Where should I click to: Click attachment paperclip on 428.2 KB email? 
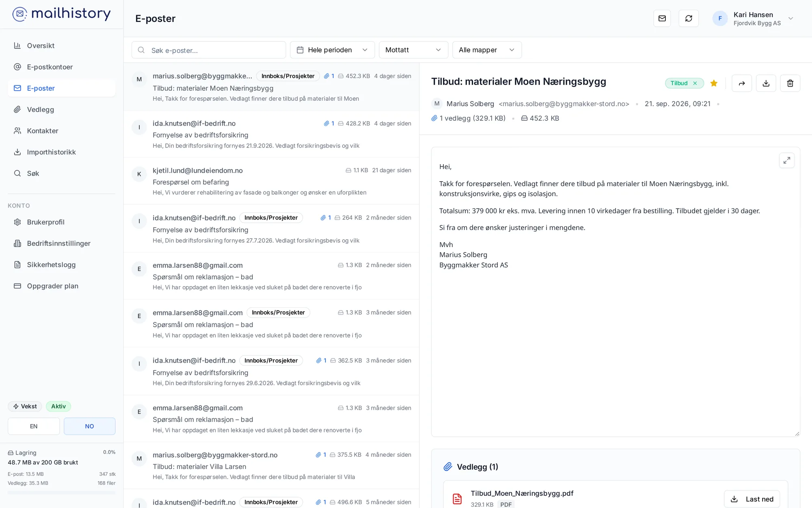326,124
